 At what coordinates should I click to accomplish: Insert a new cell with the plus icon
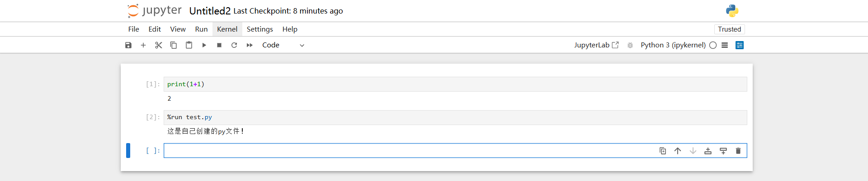click(x=143, y=45)
